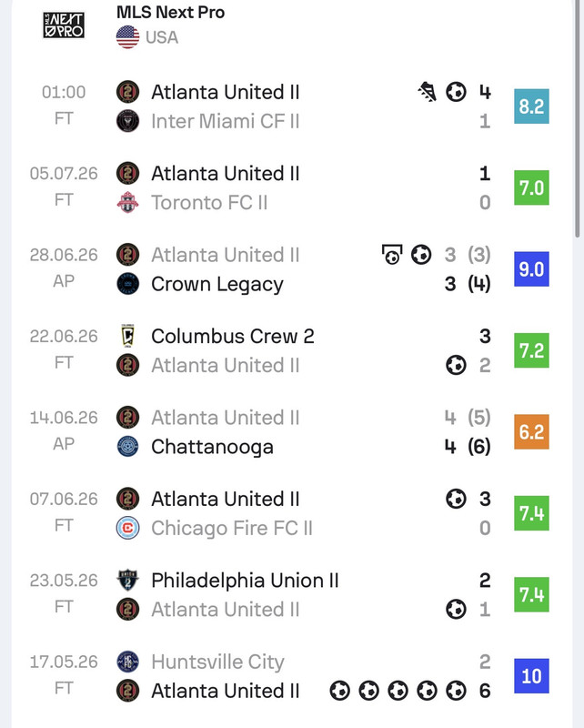Click the blue 10 rating badge
The height and width of the screenshot is (728, 584).
(x=531, y=676)
